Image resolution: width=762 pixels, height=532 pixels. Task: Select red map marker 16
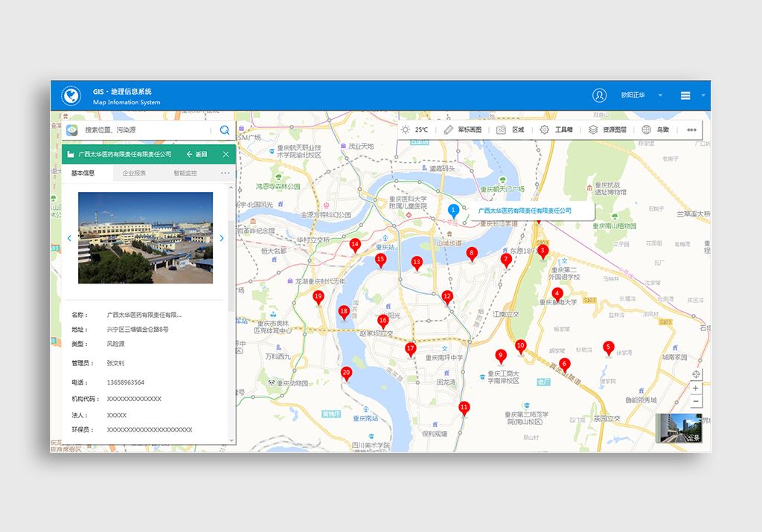tap(383, 321)
